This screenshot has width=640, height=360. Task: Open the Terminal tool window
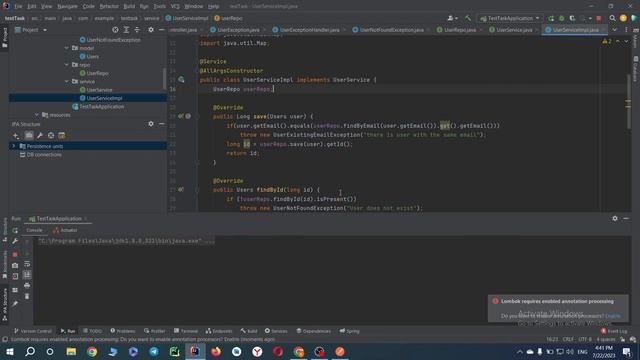186,331
